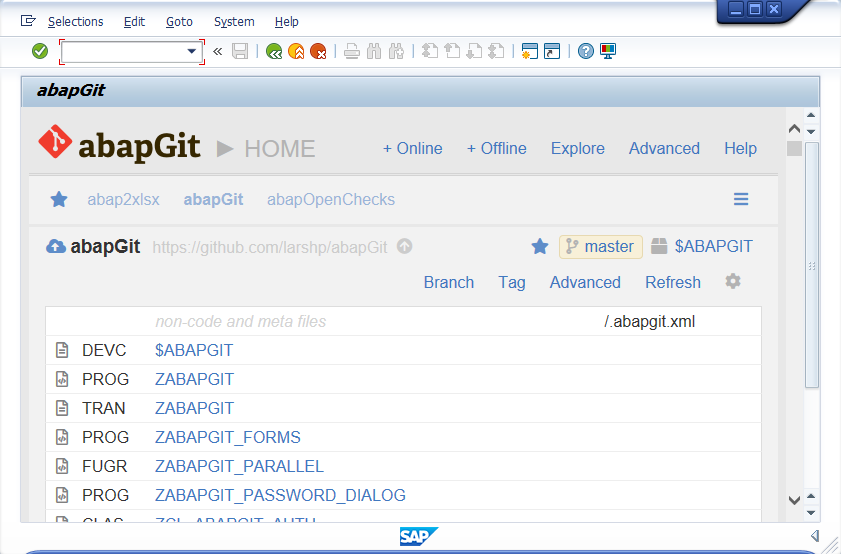Click the Previous Page toolbar icon
The image size is (841, 554).
click(x=452, y=51)
